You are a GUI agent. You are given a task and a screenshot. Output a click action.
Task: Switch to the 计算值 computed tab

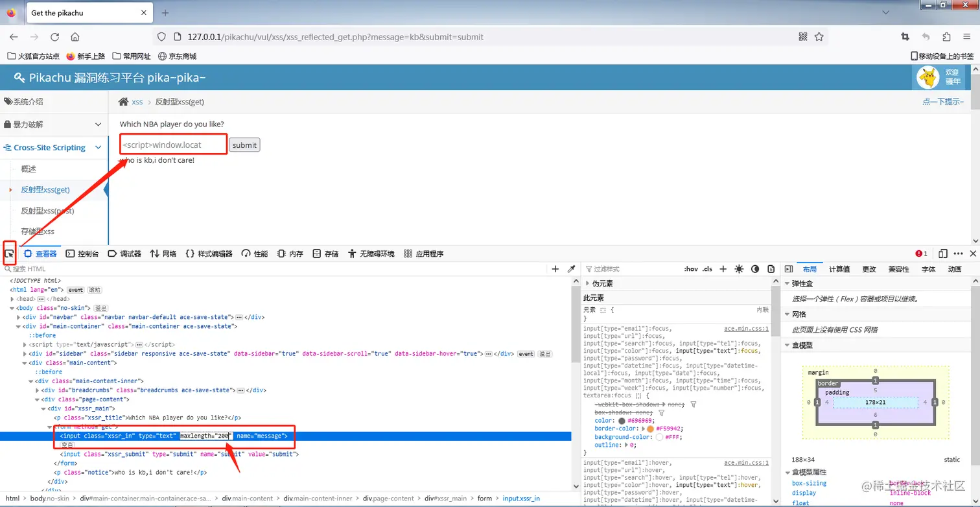click(839, 269)
